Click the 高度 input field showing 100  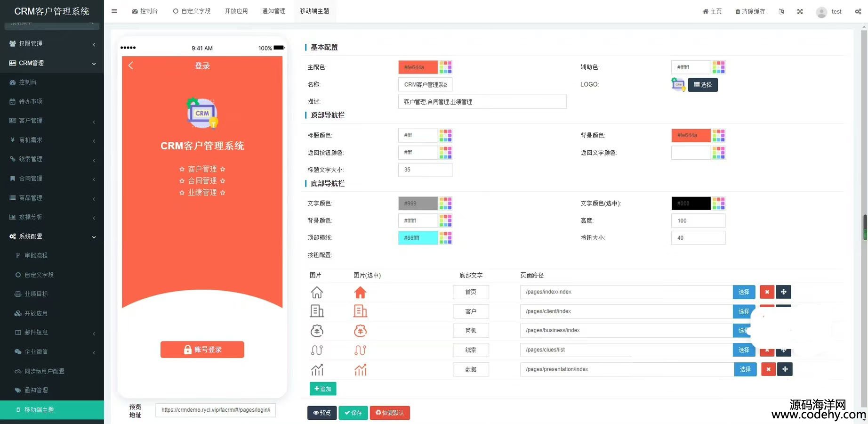click(x=699, y=220)
